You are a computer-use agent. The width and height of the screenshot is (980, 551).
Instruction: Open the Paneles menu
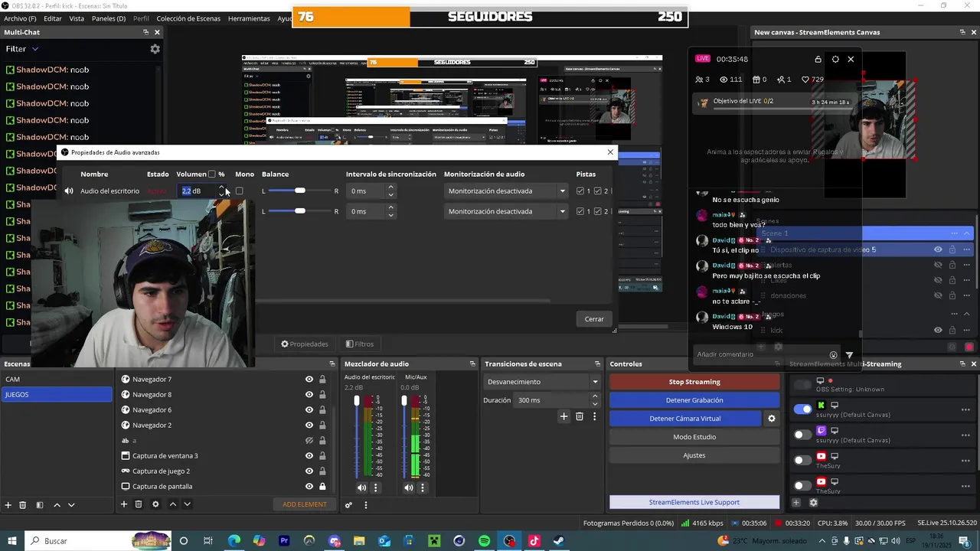(109, 18)
